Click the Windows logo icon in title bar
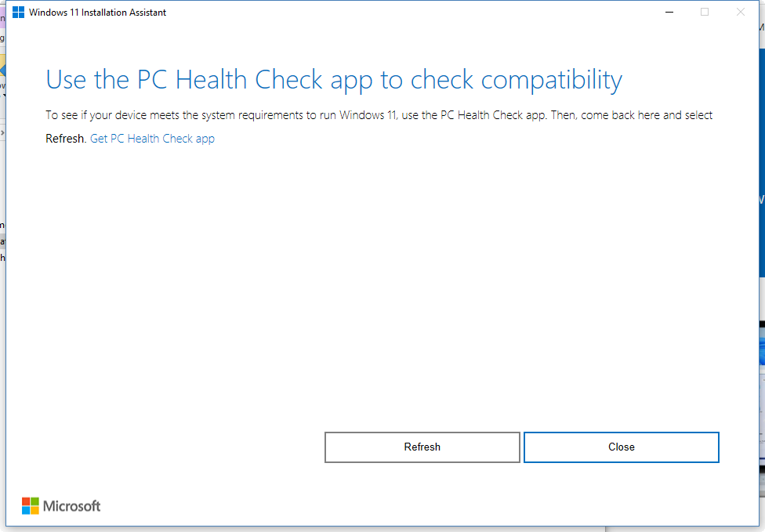Image resolution: width=765 pixels, height=532 pixels. (18, 13)
